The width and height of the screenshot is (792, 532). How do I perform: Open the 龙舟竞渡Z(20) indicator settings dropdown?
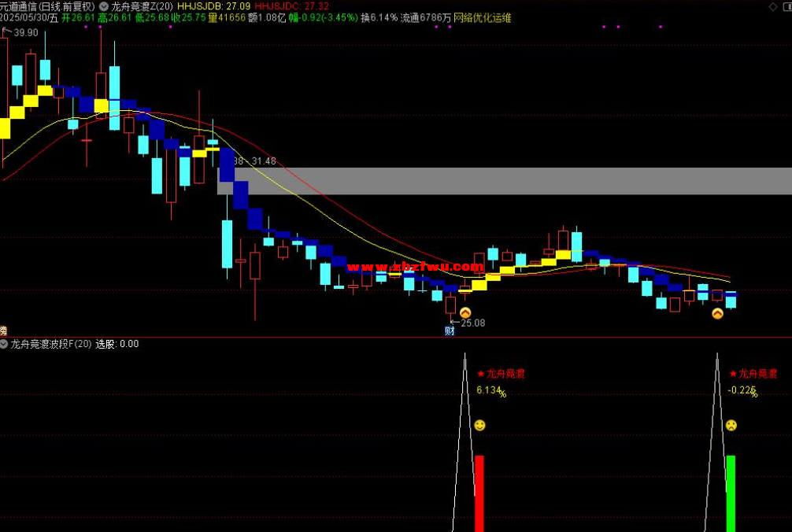(x=104, y=6)
